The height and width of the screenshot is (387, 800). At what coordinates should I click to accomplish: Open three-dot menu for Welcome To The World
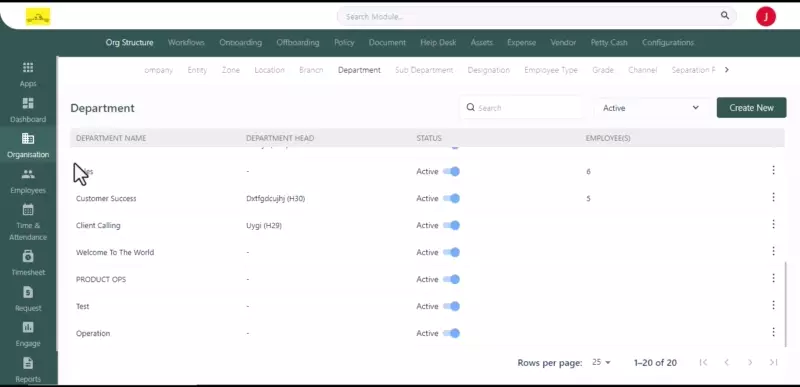pyautogui.click(x=773, y=251)
